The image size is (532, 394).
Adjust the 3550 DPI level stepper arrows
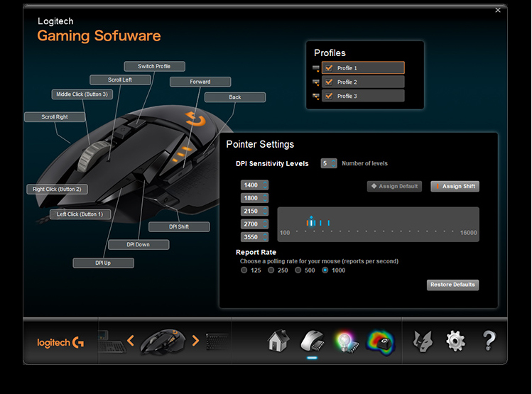266,237
